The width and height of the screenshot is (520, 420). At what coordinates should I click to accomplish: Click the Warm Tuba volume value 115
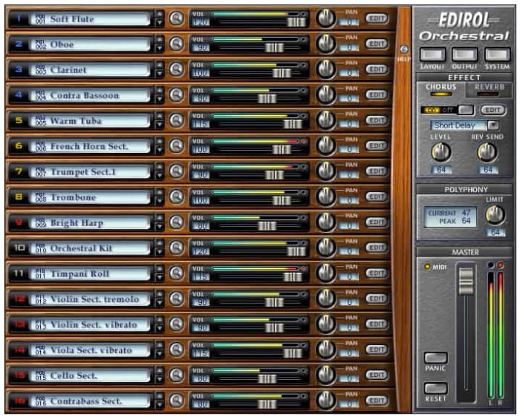[x=201, y=124]
